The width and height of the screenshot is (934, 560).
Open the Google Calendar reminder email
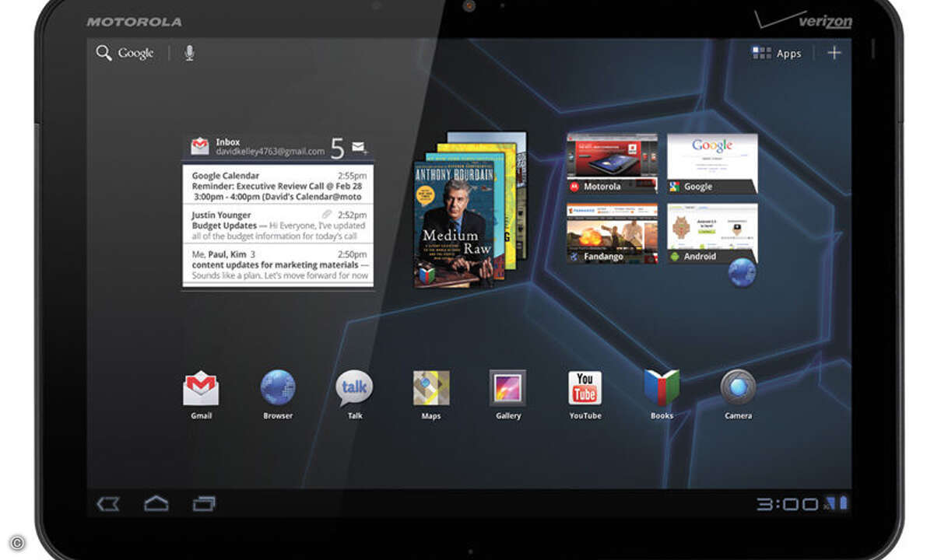pos(278,186)
